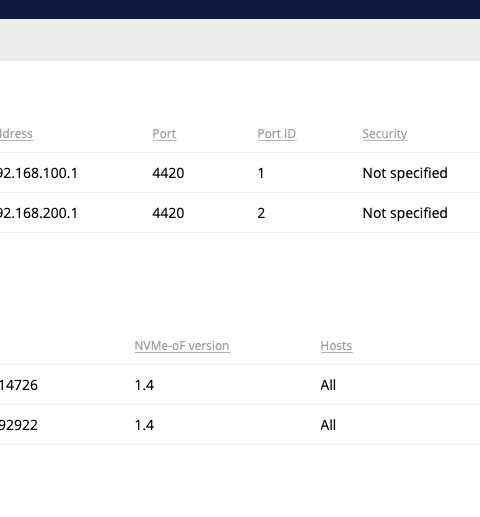The width and height of the screenshot is (480, 517).
Task: Click Hosts value All in the 14726 row
Action: (x=328, y=385)
